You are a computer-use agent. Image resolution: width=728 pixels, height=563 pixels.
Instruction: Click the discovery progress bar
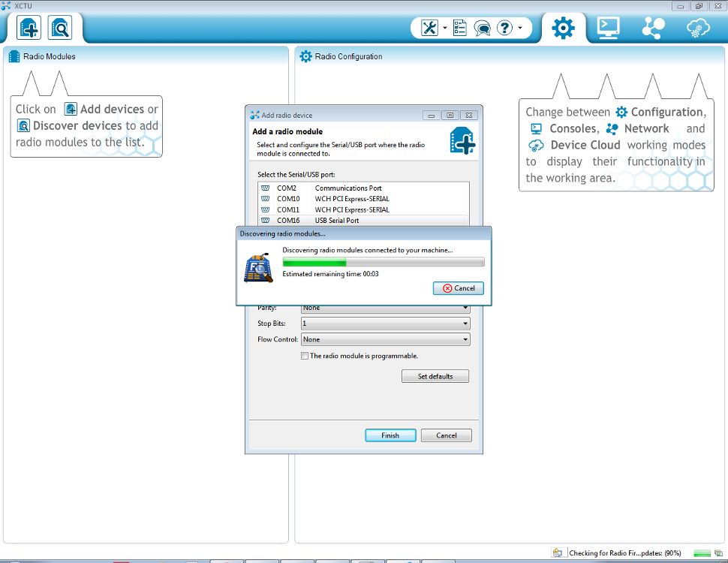384,262
